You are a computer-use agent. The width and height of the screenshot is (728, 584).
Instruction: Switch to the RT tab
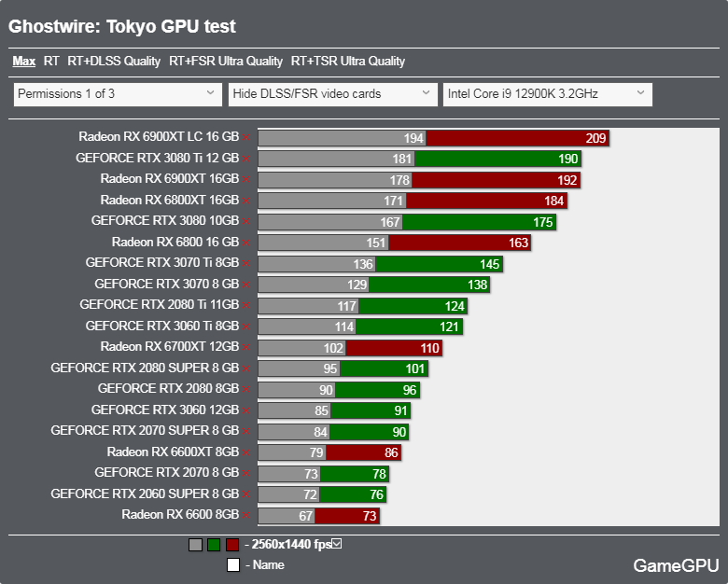[x=51, y=62]
